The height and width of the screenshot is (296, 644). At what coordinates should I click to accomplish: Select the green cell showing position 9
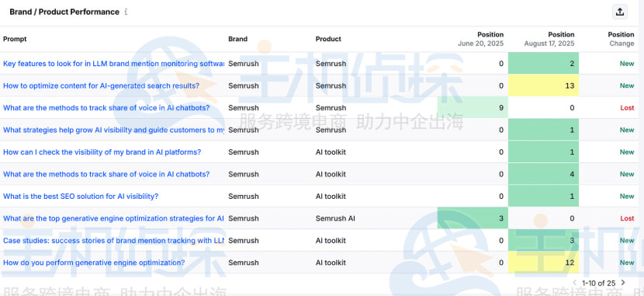[x=473, y=108]
